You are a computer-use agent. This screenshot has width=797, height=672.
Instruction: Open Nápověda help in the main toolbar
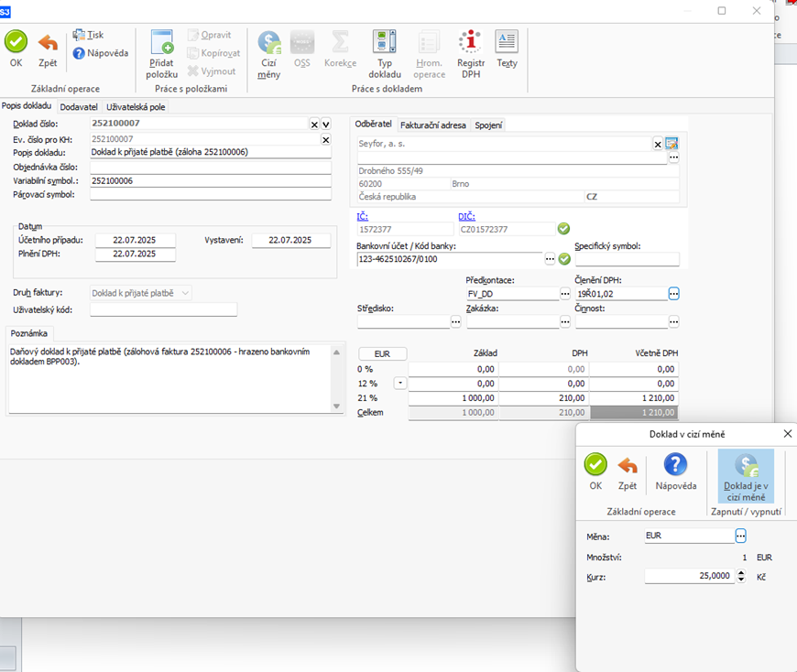(100, 53)
